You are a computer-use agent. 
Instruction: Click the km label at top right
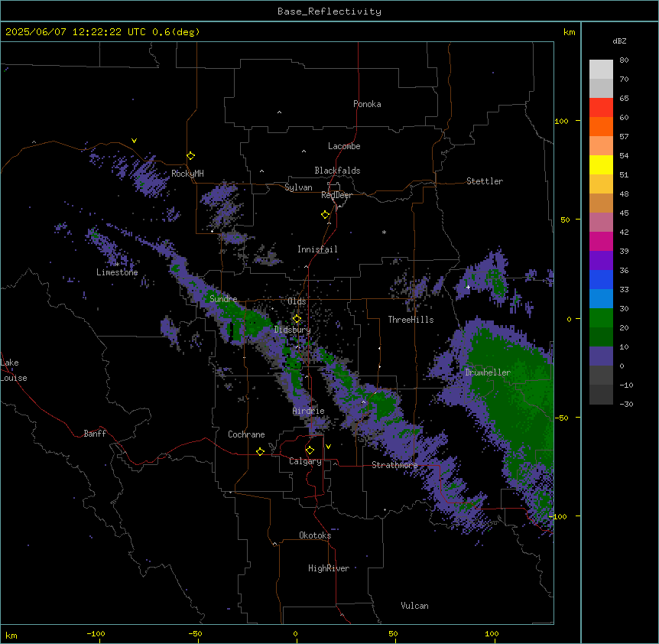pyautogui.click(x=569, y=32)
